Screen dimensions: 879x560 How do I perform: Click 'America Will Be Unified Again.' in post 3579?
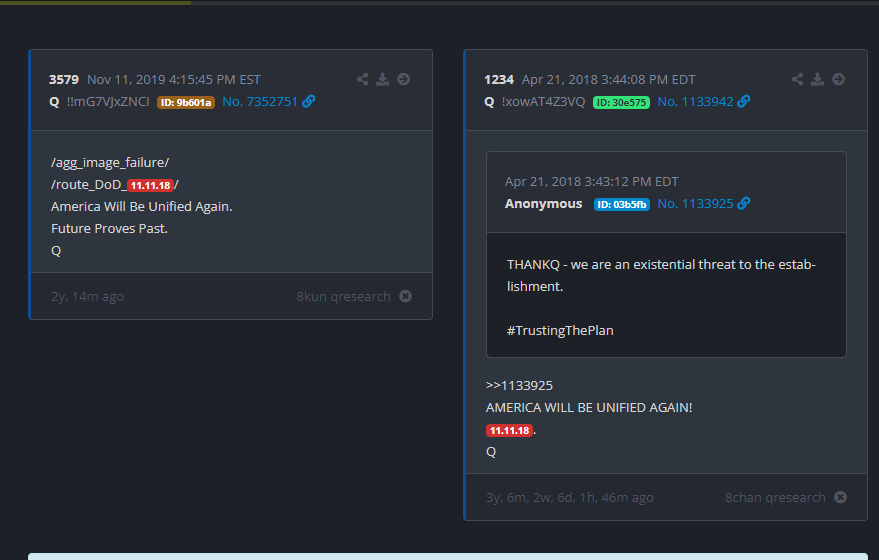click(142, 206)
